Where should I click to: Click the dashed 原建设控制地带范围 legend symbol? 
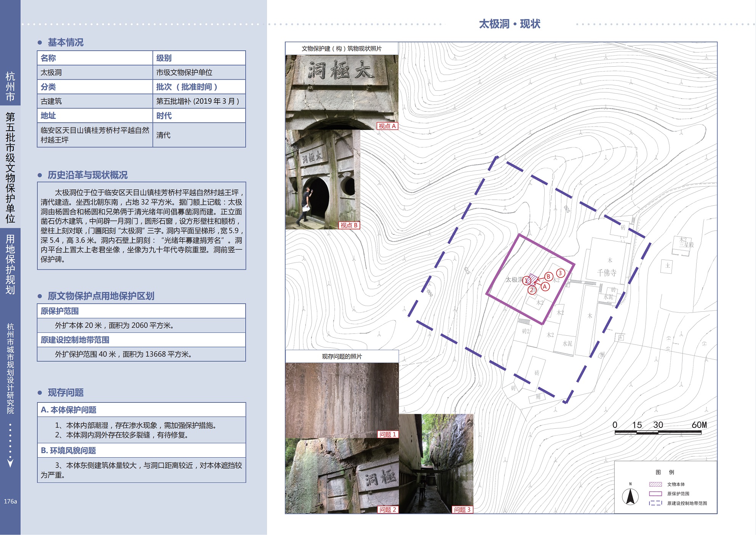tap(655, 503)
